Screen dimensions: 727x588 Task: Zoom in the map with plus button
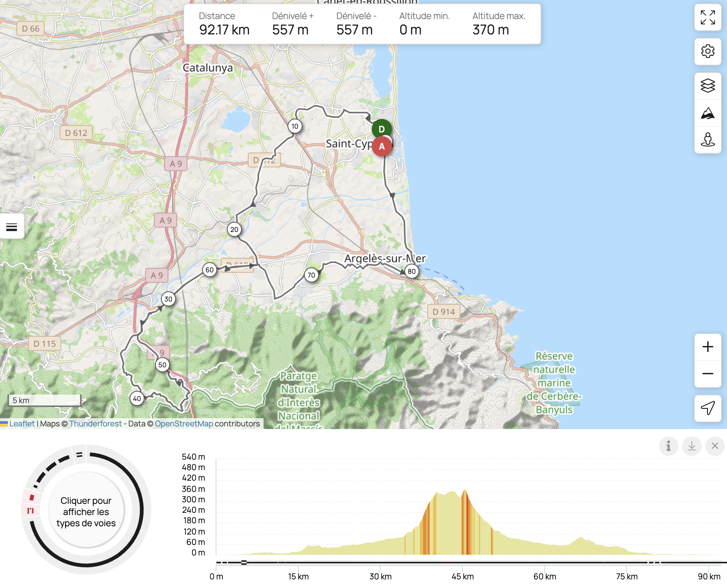[708, 347]
